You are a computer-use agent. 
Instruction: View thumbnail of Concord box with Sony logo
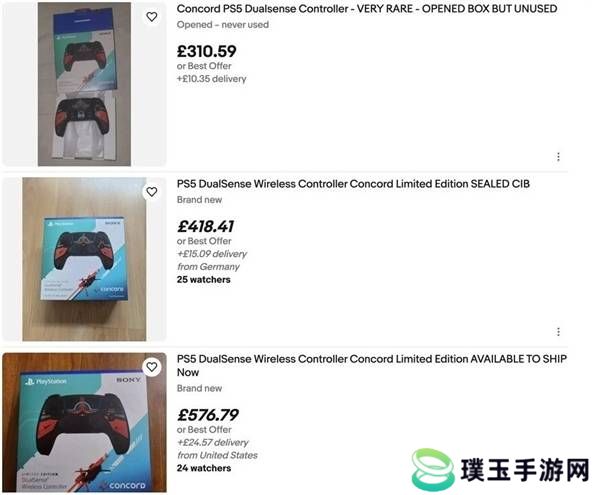[x=84, y=422]
